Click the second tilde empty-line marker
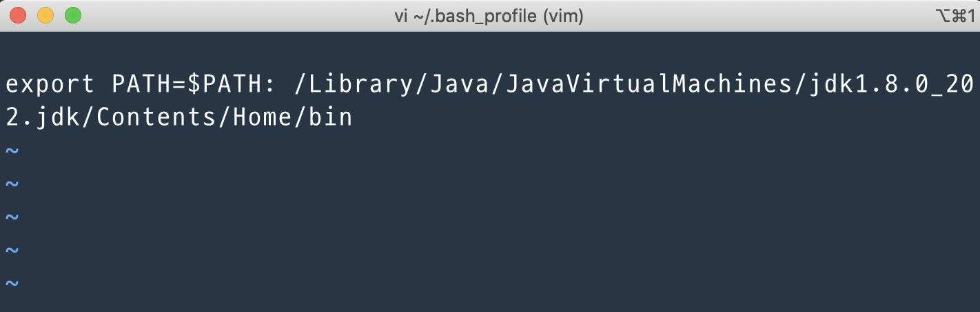 [12, 184]
